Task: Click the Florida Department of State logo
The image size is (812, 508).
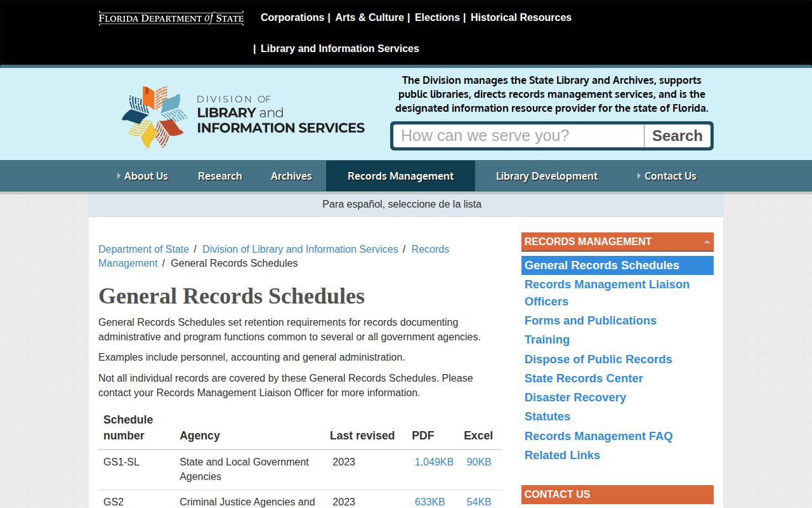Action: pos(171,18)
